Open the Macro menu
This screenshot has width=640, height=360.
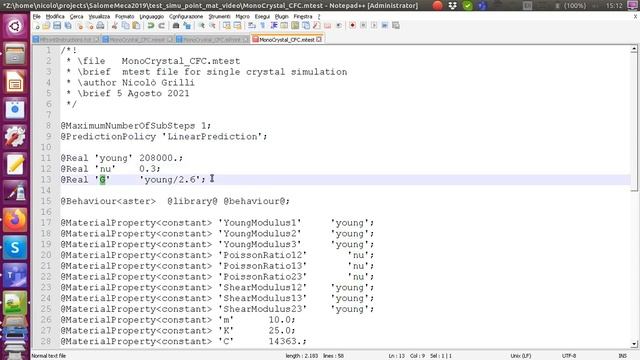(242, 16)
